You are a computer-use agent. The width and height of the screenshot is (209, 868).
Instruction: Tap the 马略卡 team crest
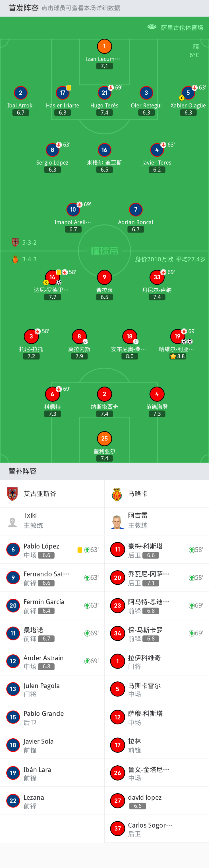[117, 494]
